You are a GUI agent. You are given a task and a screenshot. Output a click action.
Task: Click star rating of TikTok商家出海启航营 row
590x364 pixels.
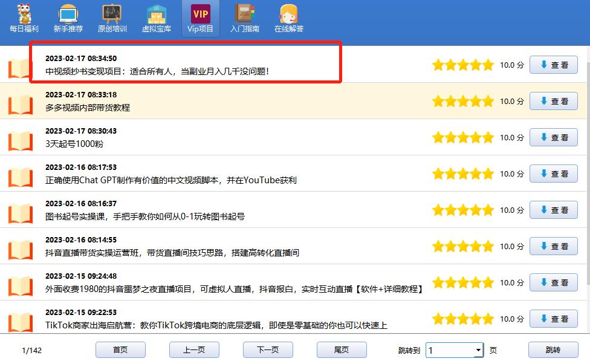pyautogui.click(x=463, y=319)
